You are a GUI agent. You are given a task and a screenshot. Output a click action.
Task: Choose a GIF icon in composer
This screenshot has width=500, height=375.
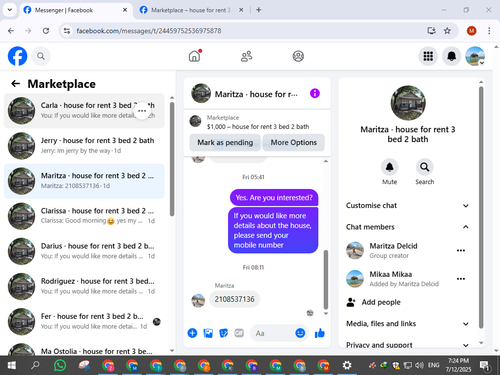click(x=239, y=333)
